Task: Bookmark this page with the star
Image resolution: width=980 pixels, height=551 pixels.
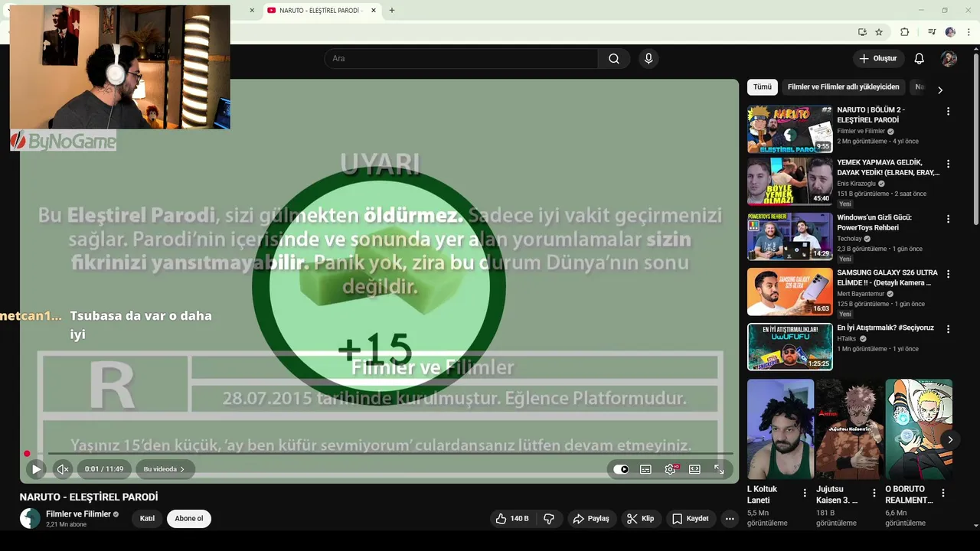Action: [x=879, y=32]
